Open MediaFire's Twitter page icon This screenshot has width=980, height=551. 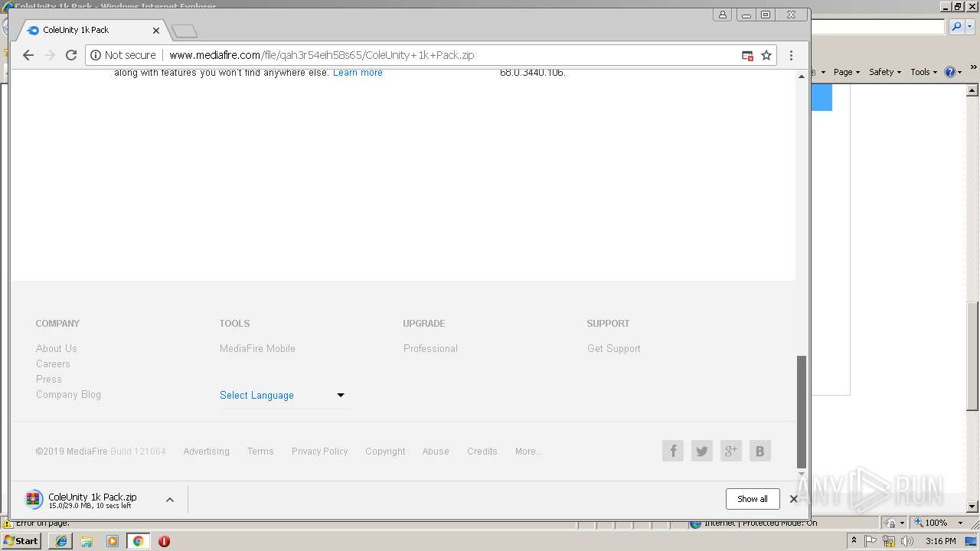(x=702, y=451)
